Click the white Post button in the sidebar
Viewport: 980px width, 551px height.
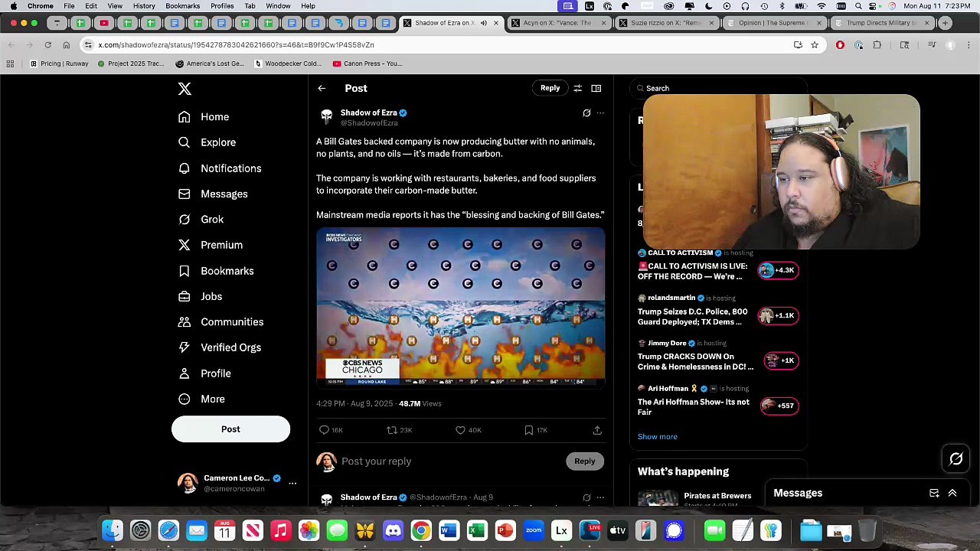pyautogui.click(x=230, y=429)
